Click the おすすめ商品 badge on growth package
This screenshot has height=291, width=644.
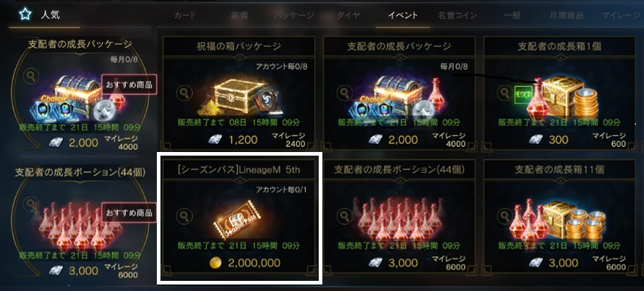tap(129, 85)
